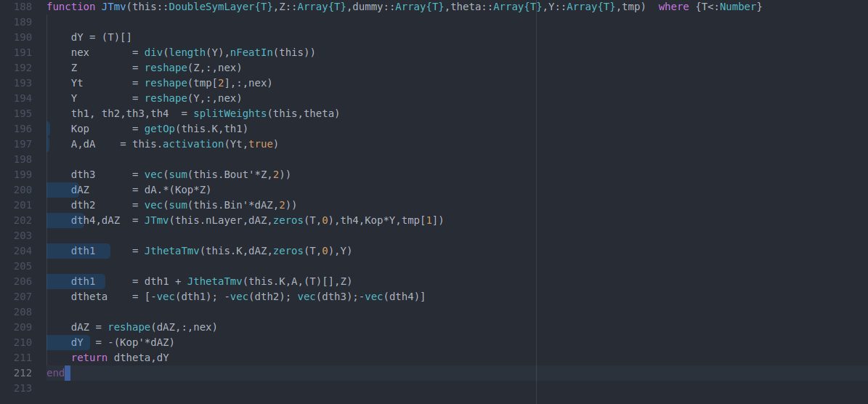
Task: Click 'tmp[1]' argument on line 202
Action: click(420, 220)
